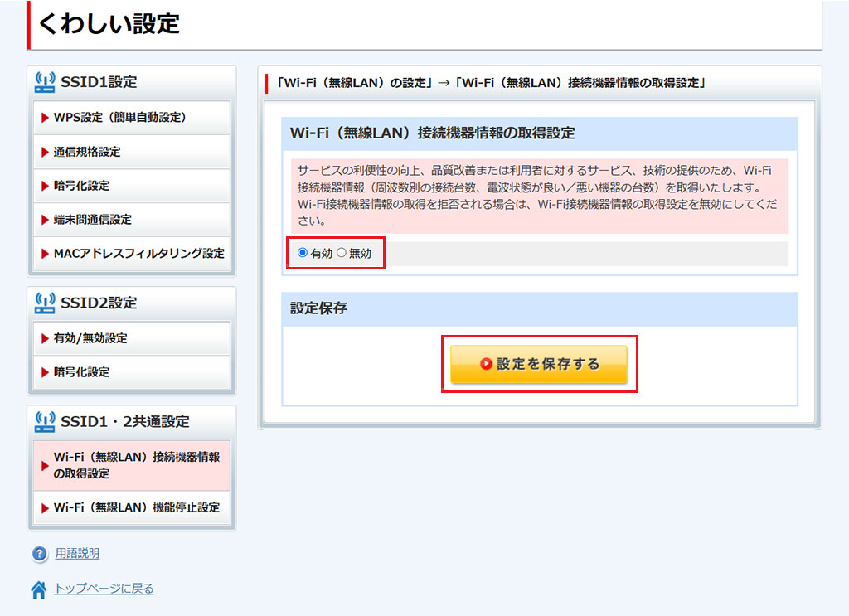Image resolution: width=849 pixels, height=616 pixels.
Task: Click the router icon beside SSID1・2共通設定
Action: (x=45, y=421)
